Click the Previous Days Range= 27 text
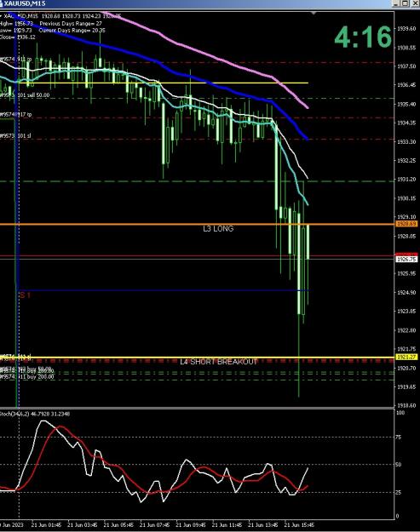This screenshot has height=532, width=420. (71, 24)
